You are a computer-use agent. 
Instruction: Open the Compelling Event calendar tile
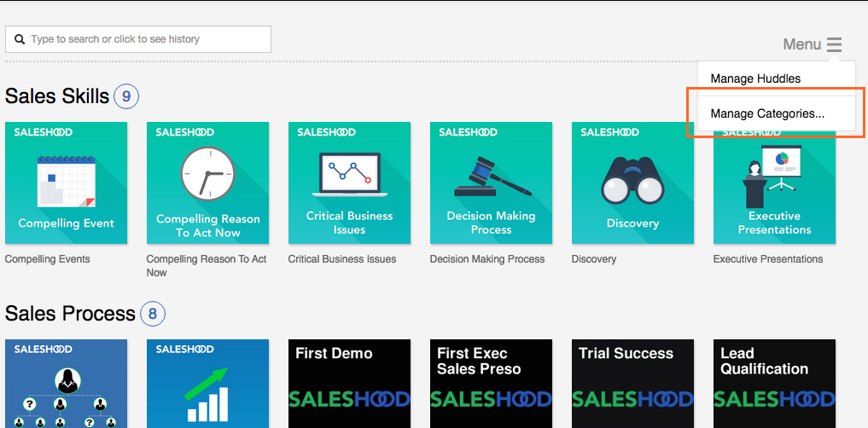[67, 183]
